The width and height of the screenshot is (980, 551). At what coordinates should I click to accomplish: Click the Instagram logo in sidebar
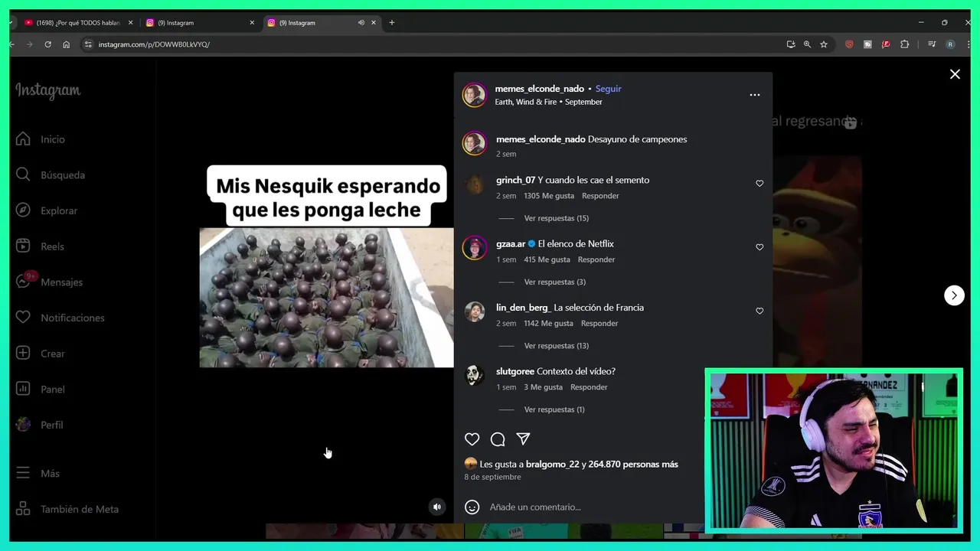[x=47, y=90]
